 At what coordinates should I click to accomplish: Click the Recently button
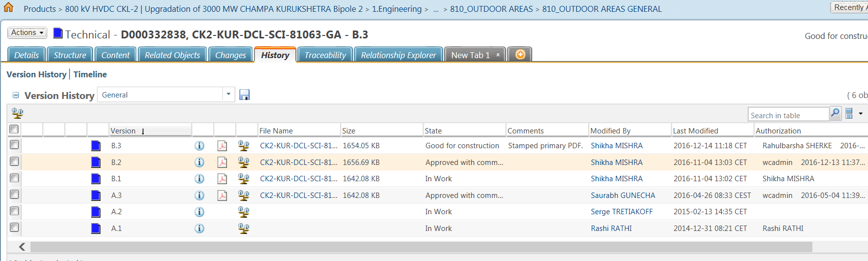pos(849,7)
